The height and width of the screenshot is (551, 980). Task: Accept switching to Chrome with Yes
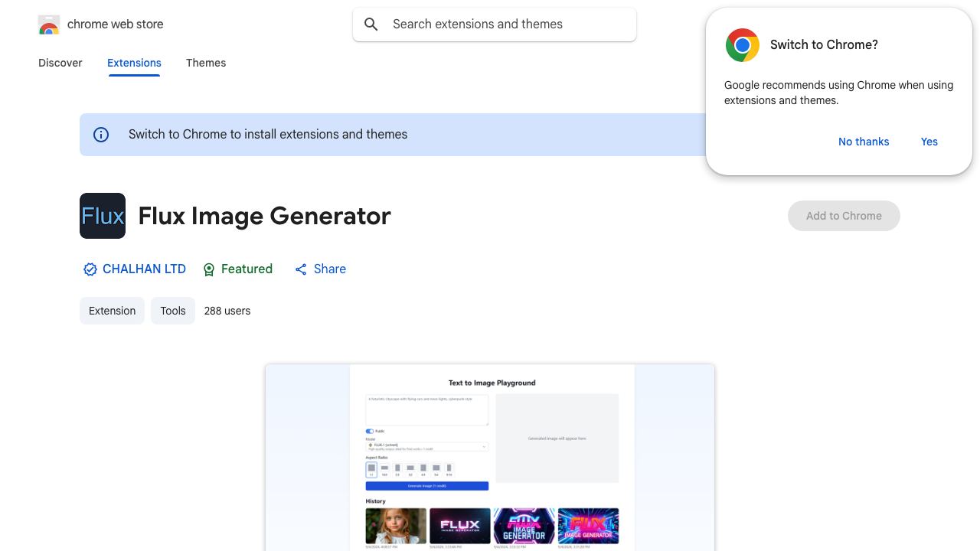click(x=929, y=142)
